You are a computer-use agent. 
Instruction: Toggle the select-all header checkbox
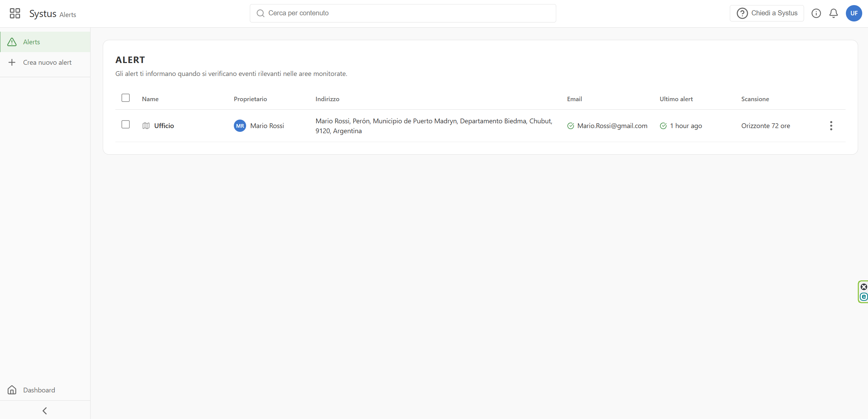click(126, 98)
